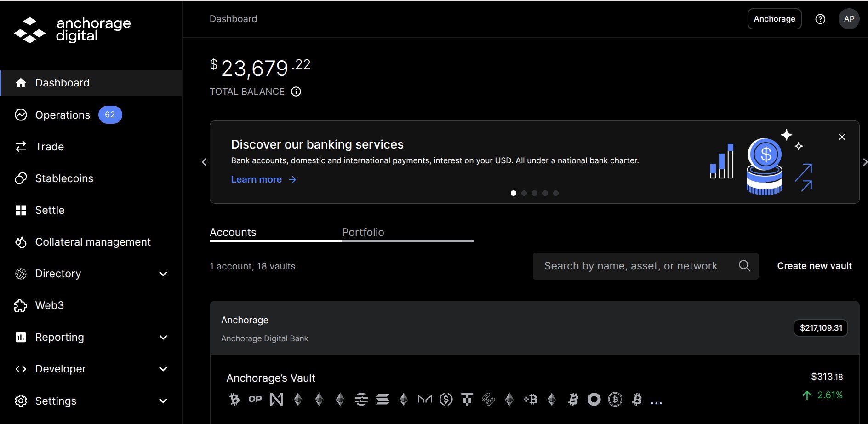The image size is (868, 424).
Task: Click the Total Balance info icon
Action: pyautogui.click(x=296, y=92)
